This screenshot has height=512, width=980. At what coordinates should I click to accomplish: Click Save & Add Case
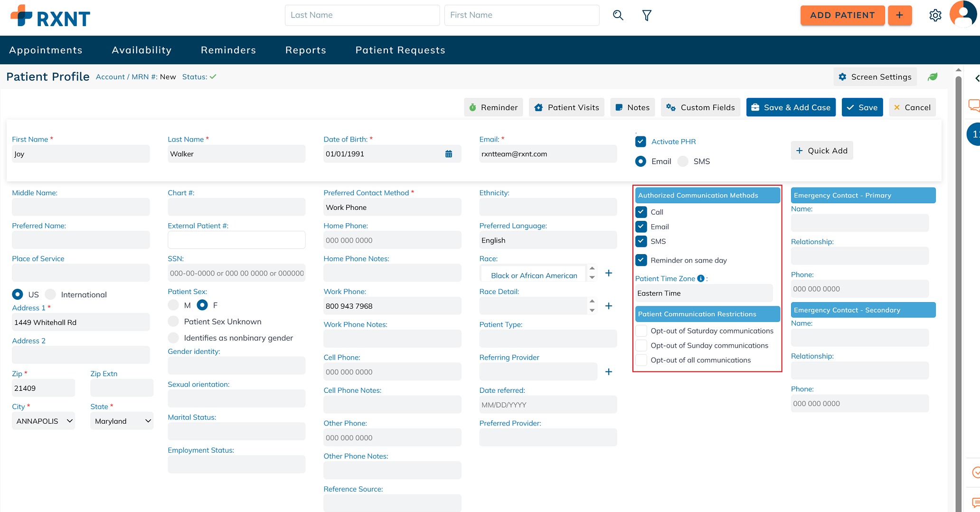(x=791, y=107)
